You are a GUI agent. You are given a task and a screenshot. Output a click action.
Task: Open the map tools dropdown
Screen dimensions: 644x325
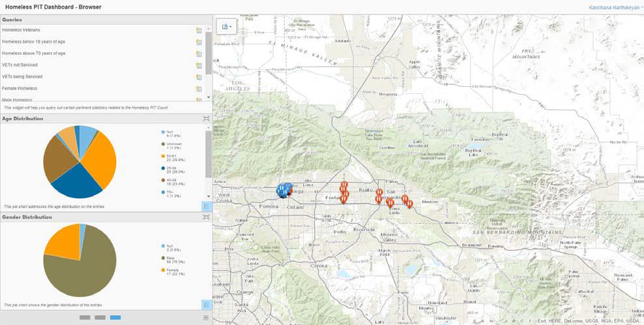[227, 26]
